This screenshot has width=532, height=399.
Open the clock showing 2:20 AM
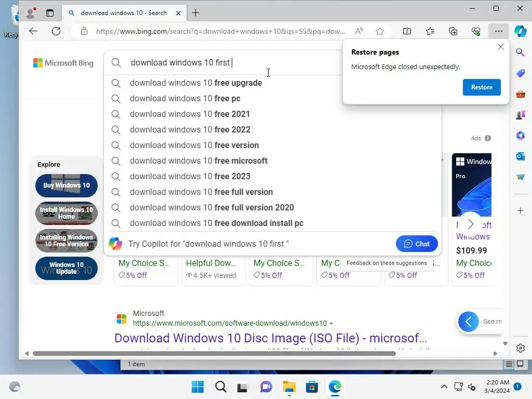[x=497, y=387]
